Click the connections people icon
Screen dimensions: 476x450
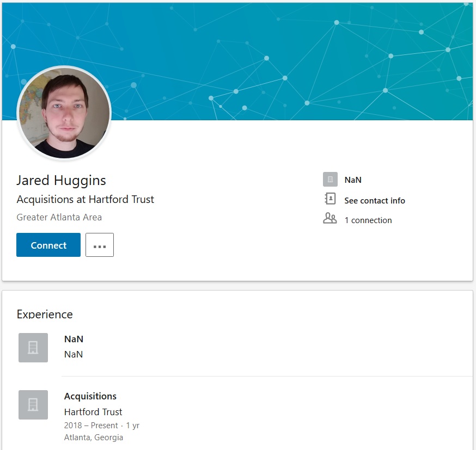pyautogui.click(x=330, y=218)
